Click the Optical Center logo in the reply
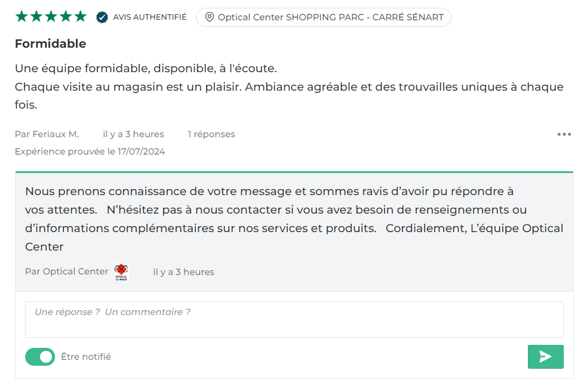The width and height of the screenshot is (587, 392). click(x=122, y=273)
